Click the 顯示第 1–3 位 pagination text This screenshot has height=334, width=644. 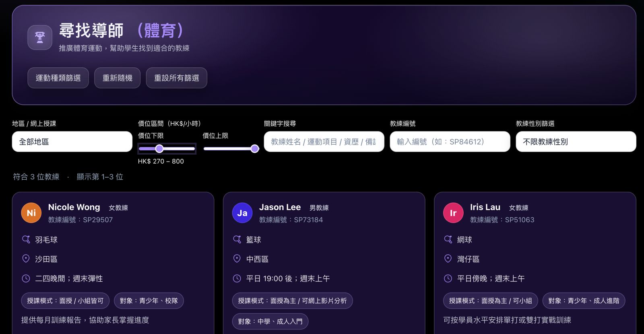point(100,176)
